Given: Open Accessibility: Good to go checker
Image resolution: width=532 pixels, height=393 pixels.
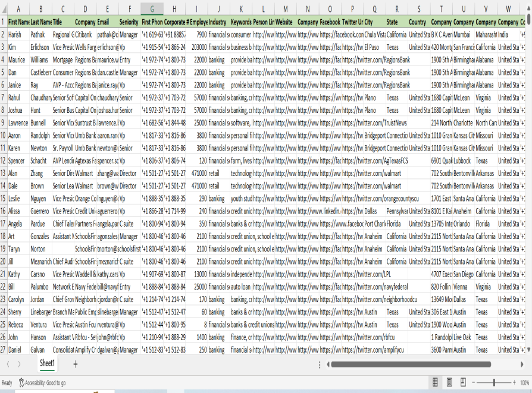Looking at the screenshot, I should point(42,383).
